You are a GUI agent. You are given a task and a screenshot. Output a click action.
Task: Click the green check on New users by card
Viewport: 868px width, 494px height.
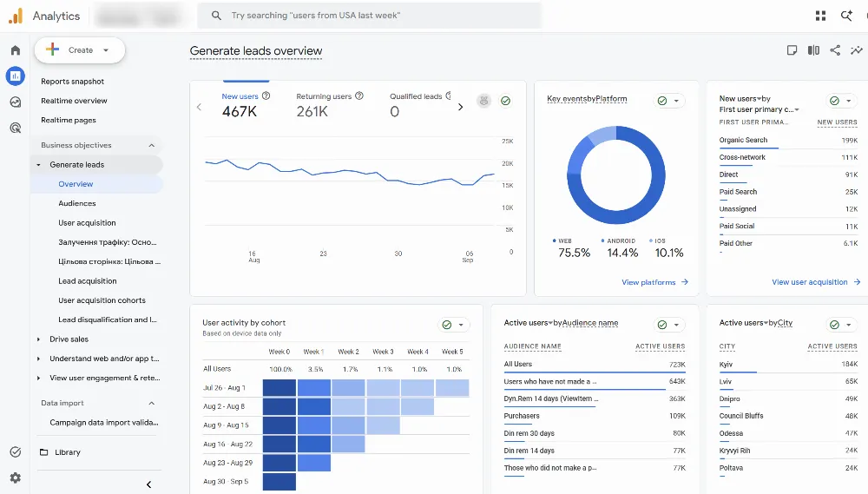834,101
